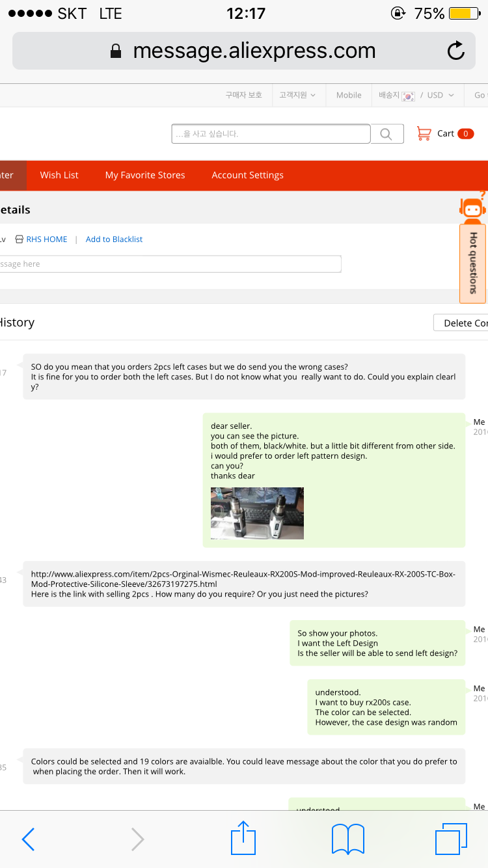Open the Safari share sheet icon
Viewport: 488px width, 868px height.
[x=243, y=837]
